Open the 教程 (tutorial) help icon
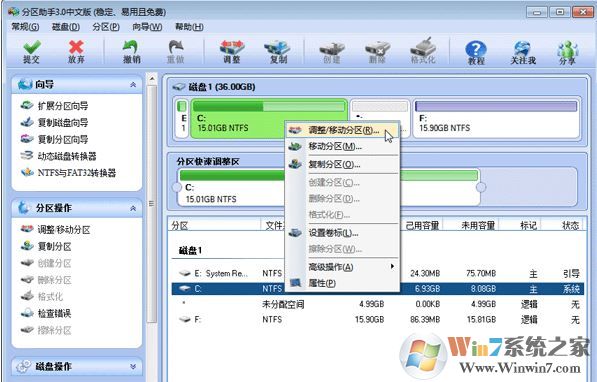The image size is (597, 382). point(476,53)
